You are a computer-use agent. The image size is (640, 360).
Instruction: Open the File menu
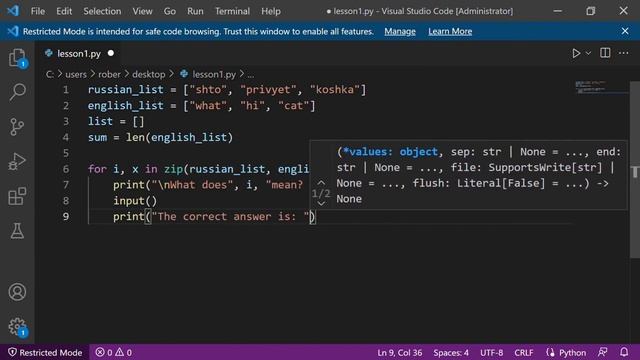tap(38, 11)
